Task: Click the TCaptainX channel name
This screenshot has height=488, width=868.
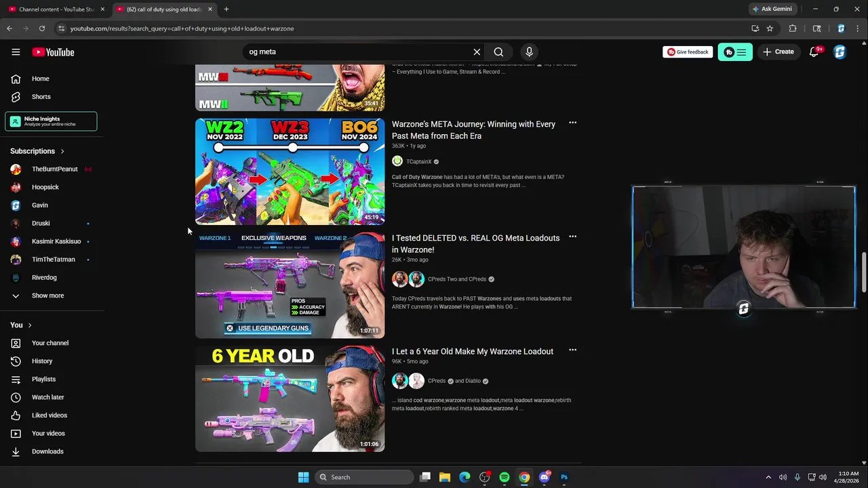Action: pos(418,161)
